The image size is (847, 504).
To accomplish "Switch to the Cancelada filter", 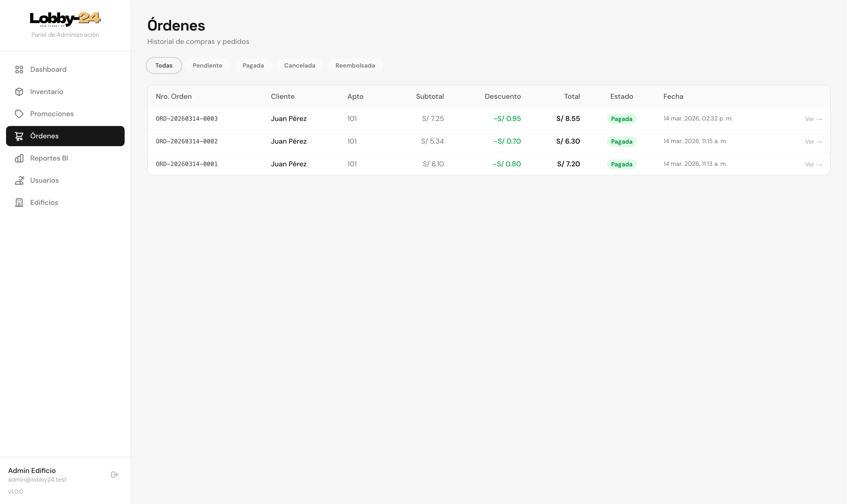I will point(299,66).
